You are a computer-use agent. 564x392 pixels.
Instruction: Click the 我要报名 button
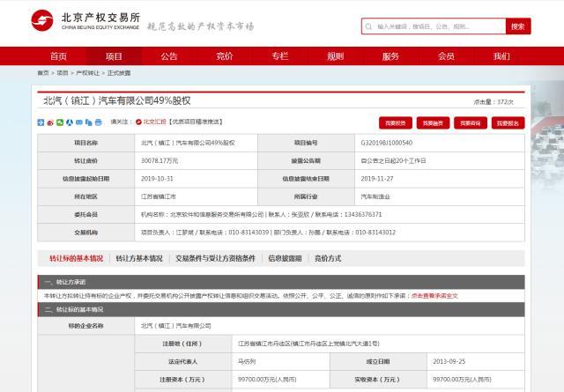[507, 122]
